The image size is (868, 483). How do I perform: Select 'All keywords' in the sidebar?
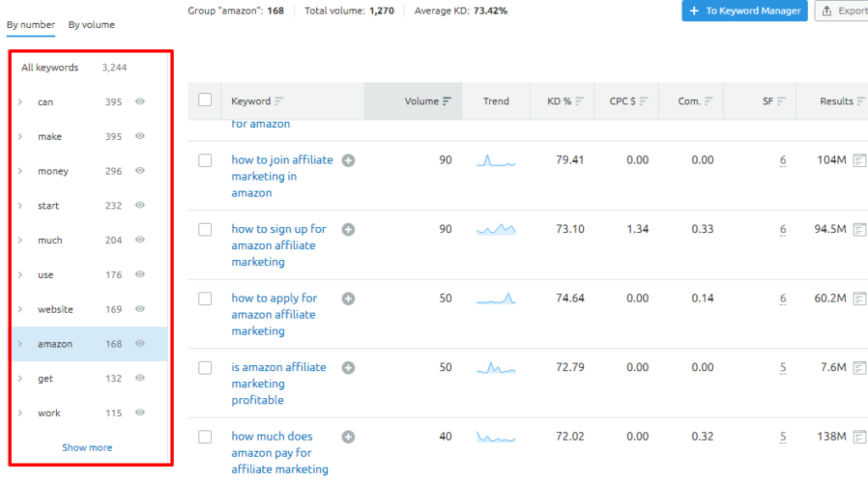click(x=50, y=68)
